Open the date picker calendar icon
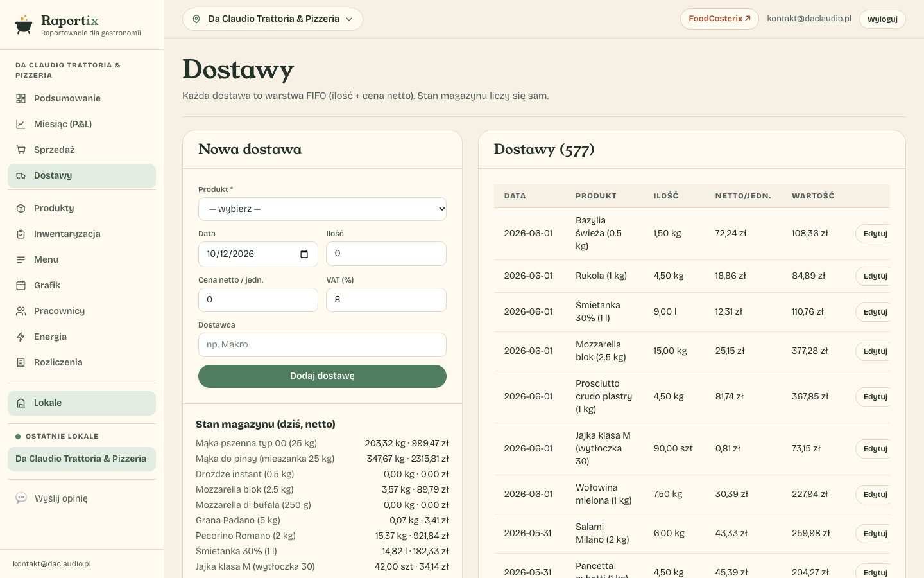 (304, 254)
